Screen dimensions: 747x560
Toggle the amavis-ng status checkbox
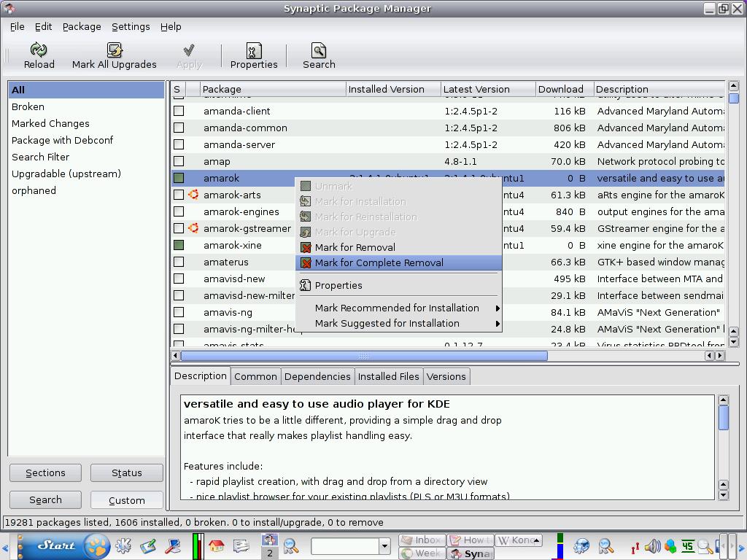click(179, 312)
